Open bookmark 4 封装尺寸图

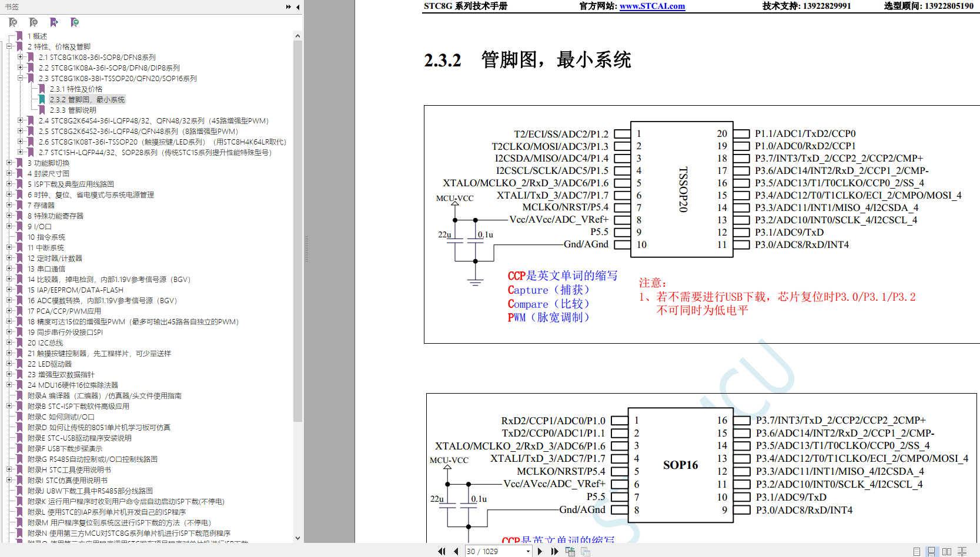click(x=48, y=173)
